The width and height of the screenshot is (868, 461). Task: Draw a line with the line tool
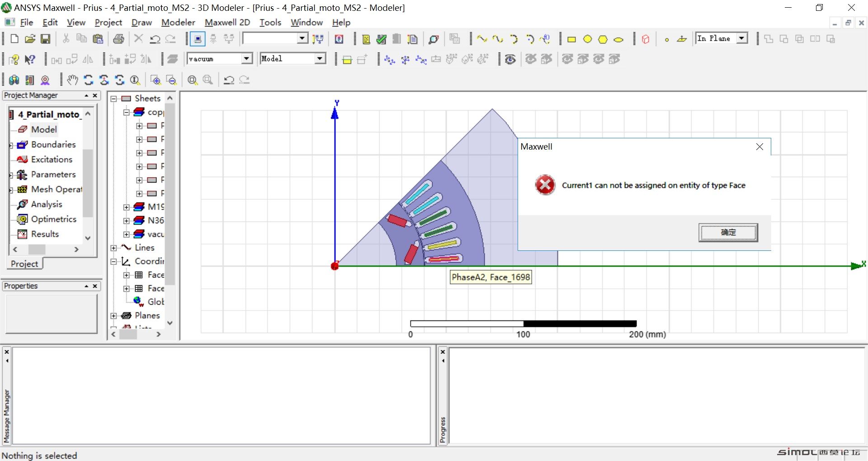482,39
